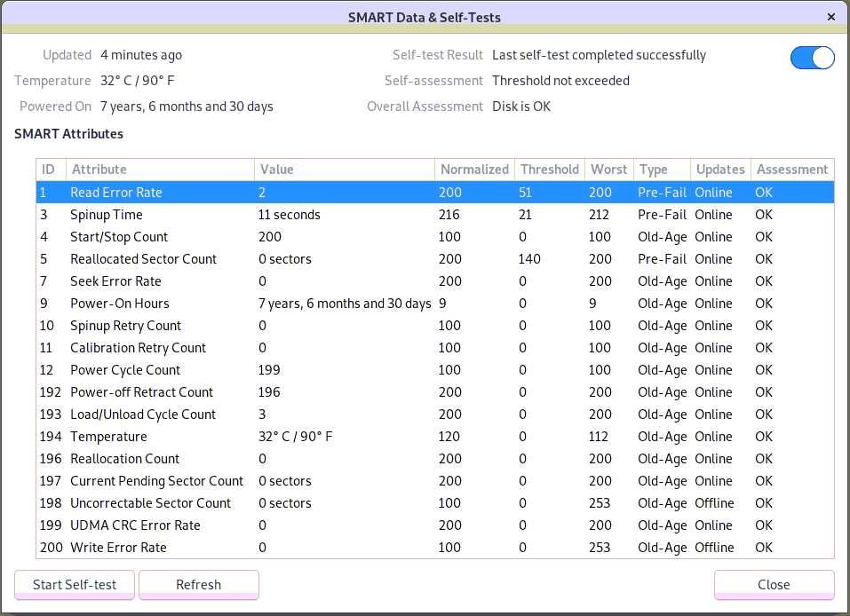
Task: Select the Write Error Rate row
Action: click(x=434, y=548)
